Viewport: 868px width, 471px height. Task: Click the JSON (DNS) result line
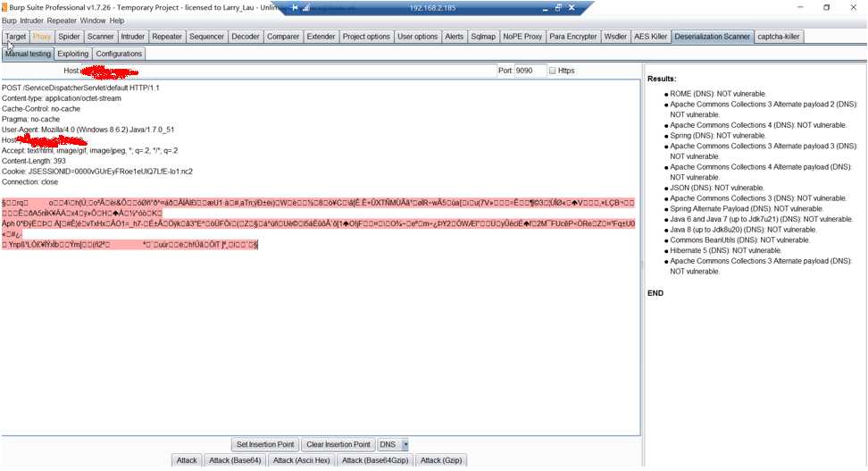click(717, 188)
